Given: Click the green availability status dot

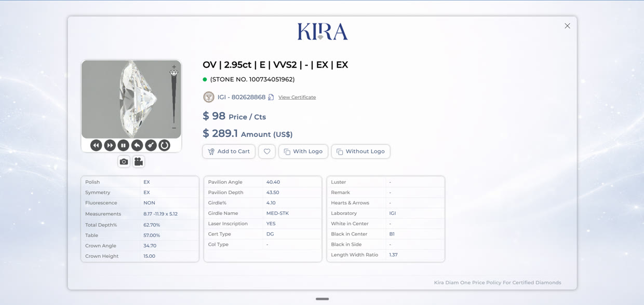Looking at the screenshot, I should click(205, 79).
